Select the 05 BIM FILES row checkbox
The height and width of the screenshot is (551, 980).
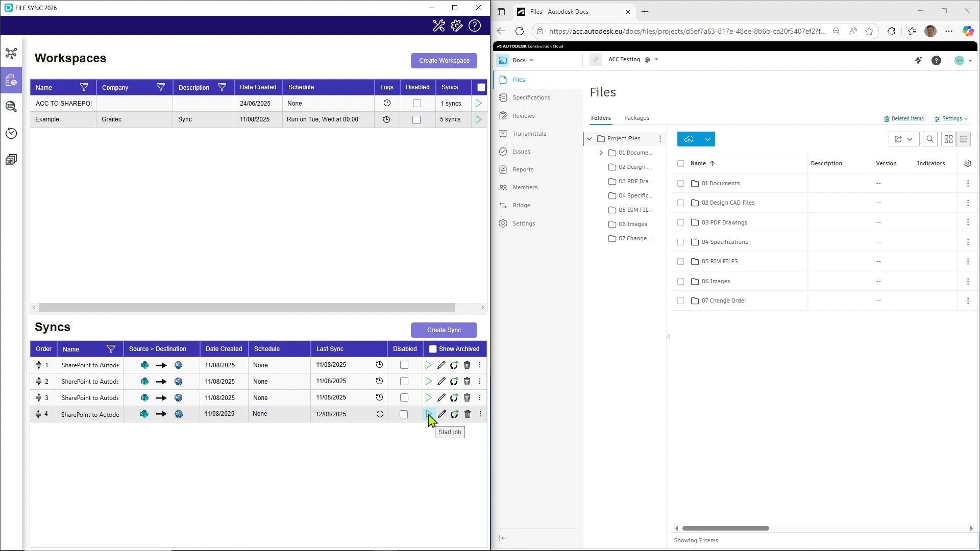(680, 262)
